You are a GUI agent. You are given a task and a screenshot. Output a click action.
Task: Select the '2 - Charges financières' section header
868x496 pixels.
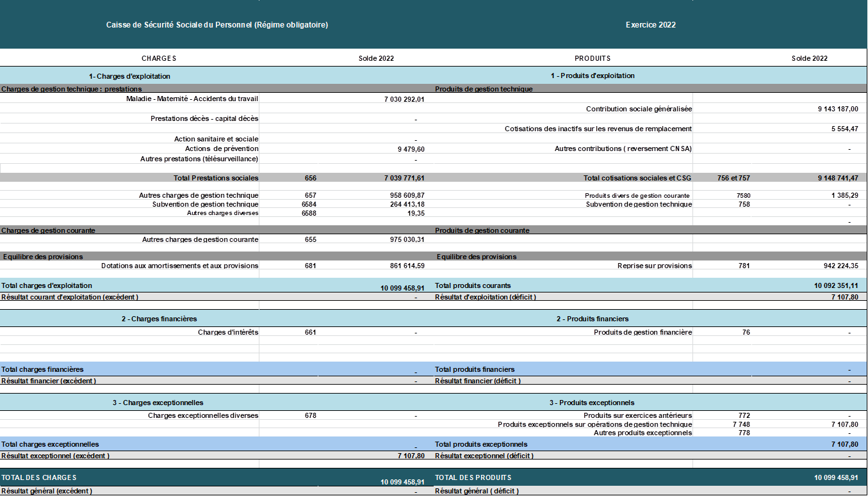click(x=159, y=319)
